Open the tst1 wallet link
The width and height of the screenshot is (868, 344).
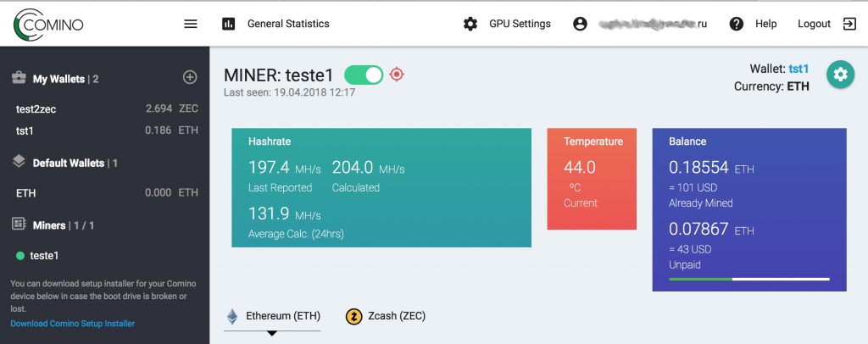tap(798, 69)
